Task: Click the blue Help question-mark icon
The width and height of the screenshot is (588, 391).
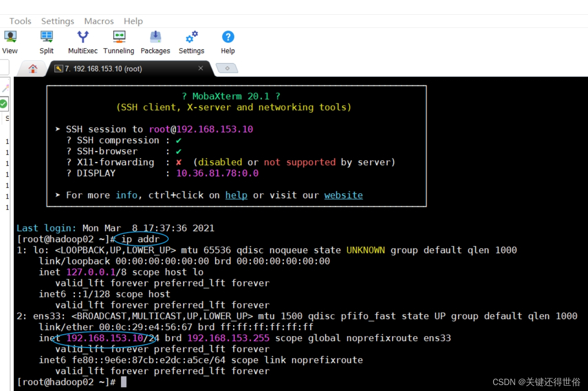Action: pos(228,37)
